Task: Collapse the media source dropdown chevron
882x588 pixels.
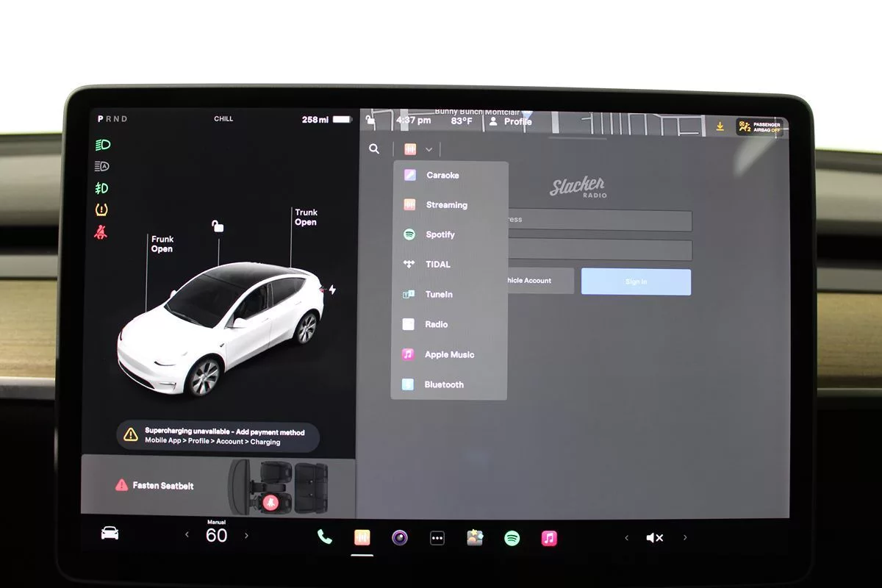Action: click(429, 150)
